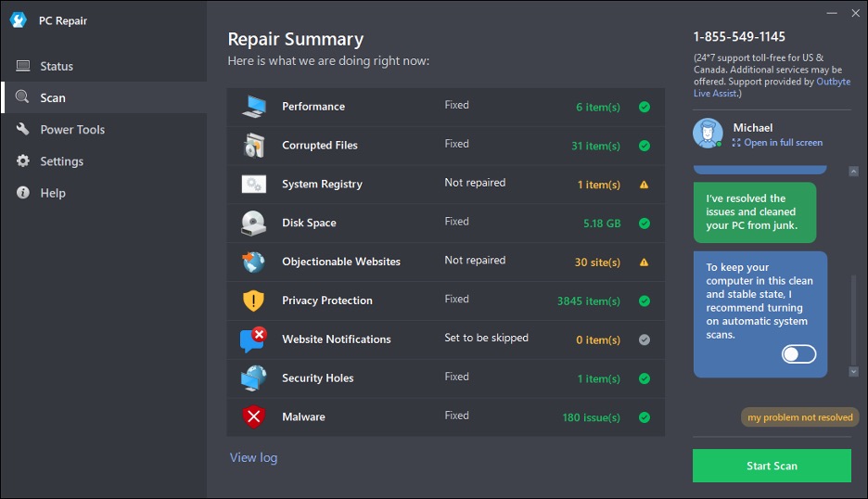The image size is (868, 499).
Task: Click the Objectionable Websites globe icon
Action: click(x=254, y=262)
